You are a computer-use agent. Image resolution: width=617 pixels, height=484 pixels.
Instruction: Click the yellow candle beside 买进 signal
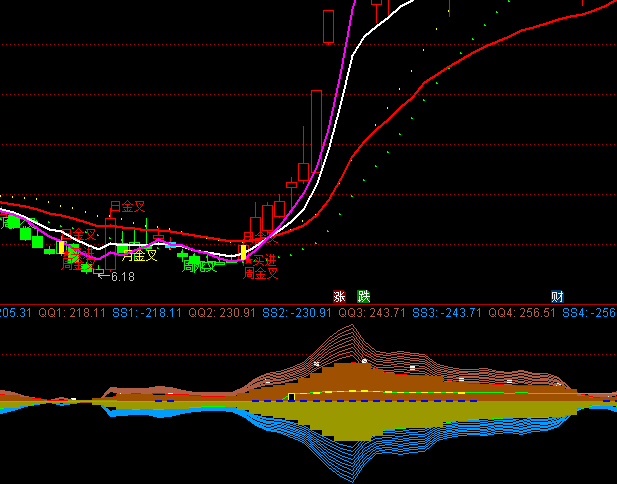pos(243,253)
